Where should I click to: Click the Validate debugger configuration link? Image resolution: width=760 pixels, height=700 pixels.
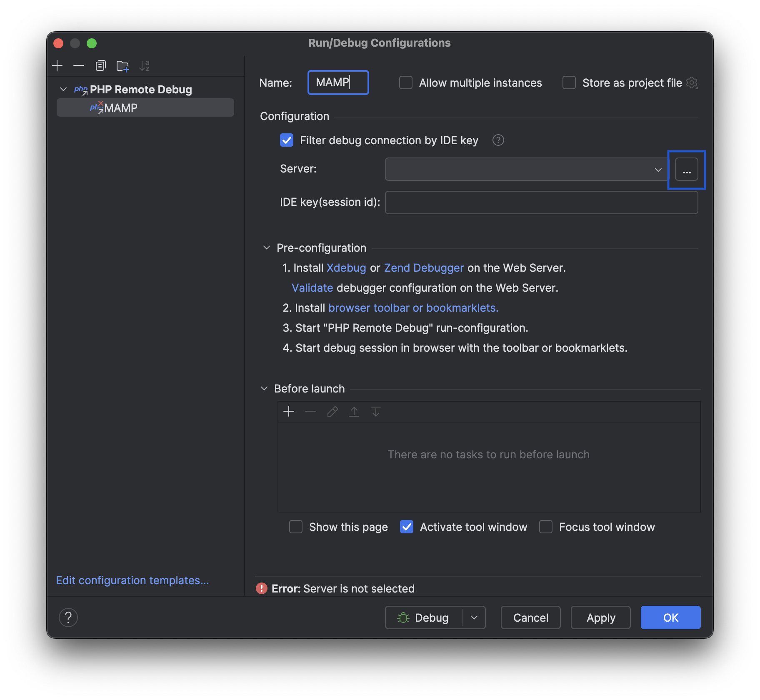tap(312, 287)
